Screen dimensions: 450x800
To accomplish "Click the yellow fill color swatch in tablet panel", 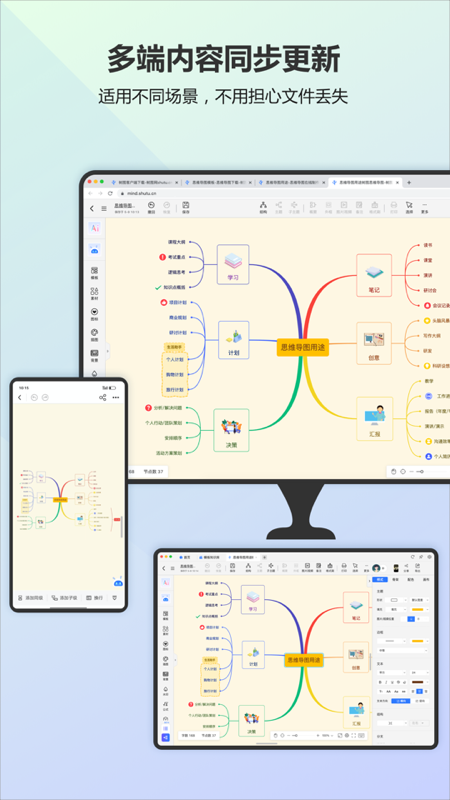I will pos(419,609).
